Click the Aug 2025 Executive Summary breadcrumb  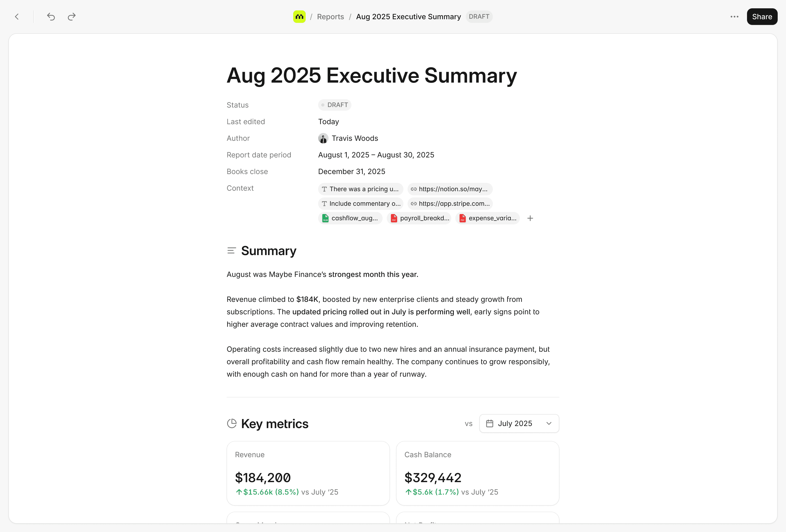click(408, 17)
